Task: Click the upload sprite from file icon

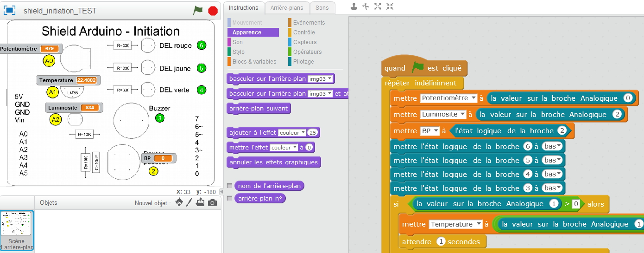Action: [200, 203]
